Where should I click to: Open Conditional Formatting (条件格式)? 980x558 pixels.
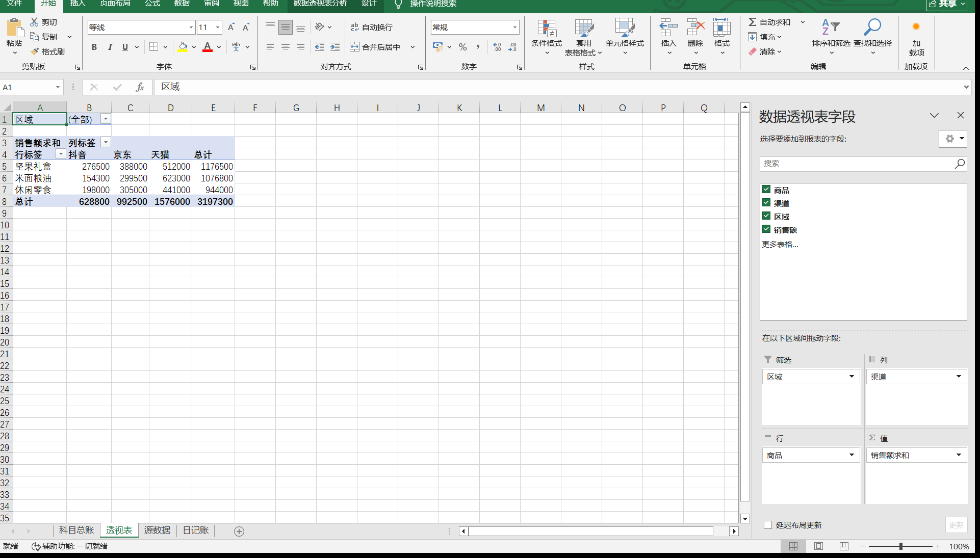[547, 37]
